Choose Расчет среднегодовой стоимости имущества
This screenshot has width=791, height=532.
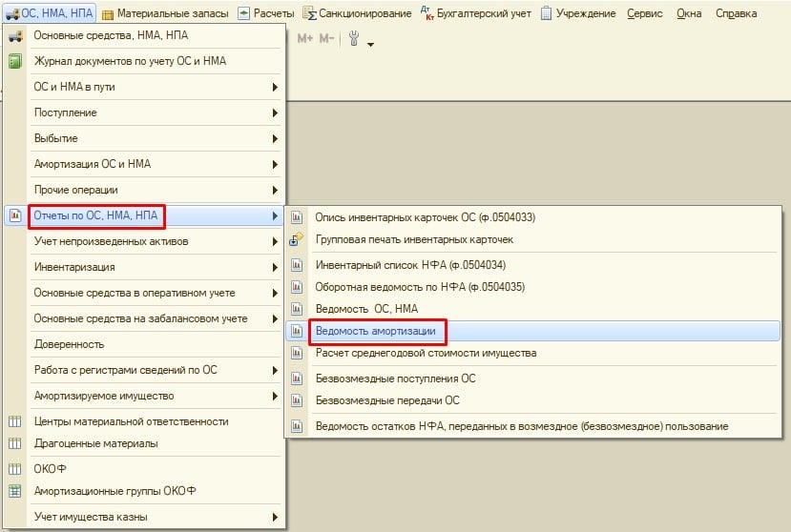pyautogui.click(x=426, y=353)
